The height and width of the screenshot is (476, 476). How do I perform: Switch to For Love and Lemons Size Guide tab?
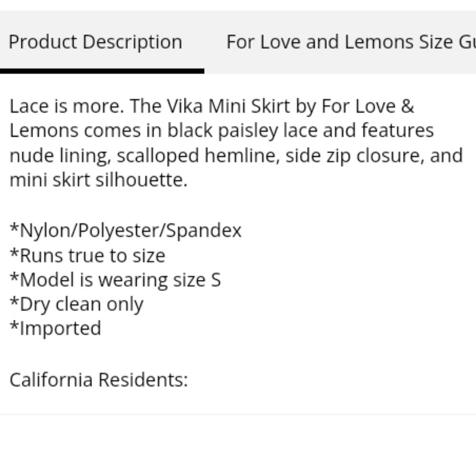click(351, 42)
